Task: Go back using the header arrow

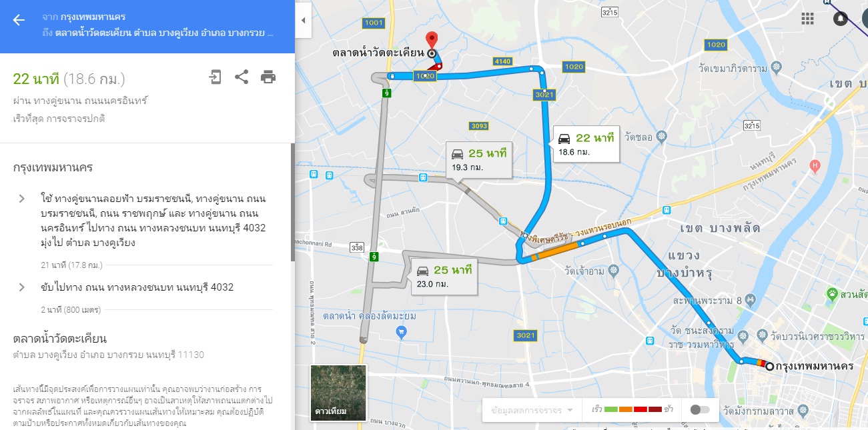Action: [x=19, y=20]
